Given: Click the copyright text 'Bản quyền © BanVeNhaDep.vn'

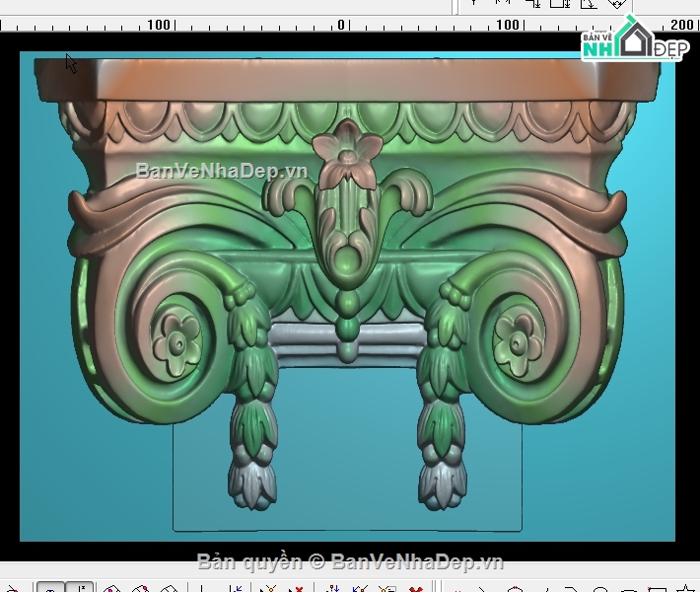Looking at the screenshot, I should [x=350, y=561].
